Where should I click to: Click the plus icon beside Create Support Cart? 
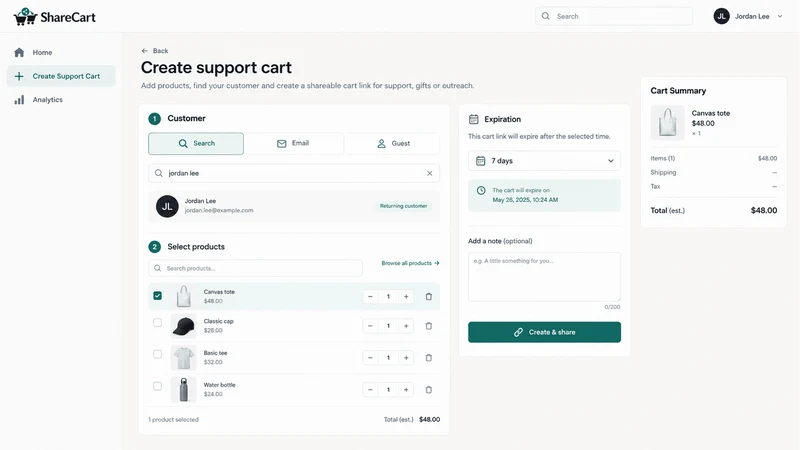pos(19,76)
